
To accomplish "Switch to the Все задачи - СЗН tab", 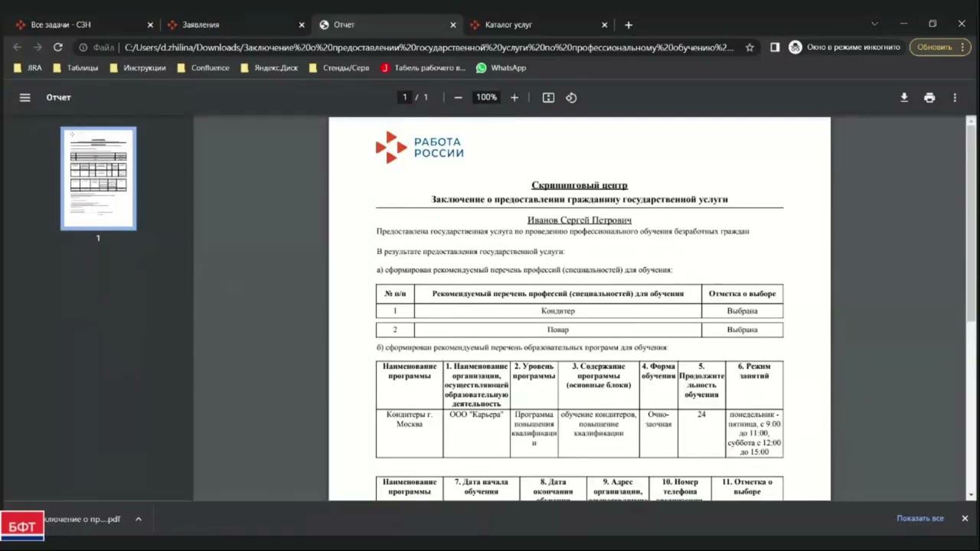I will (x=84, y=24).
